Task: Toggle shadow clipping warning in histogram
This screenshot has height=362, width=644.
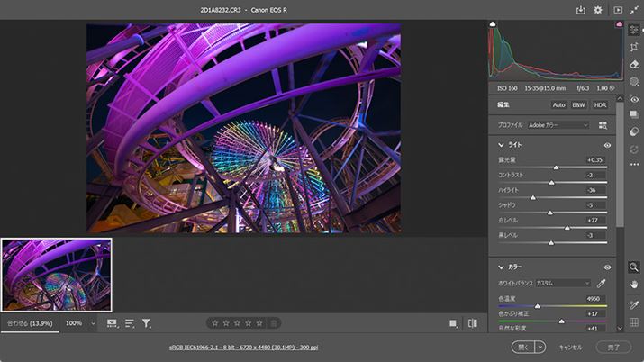Action: [493, 24]
